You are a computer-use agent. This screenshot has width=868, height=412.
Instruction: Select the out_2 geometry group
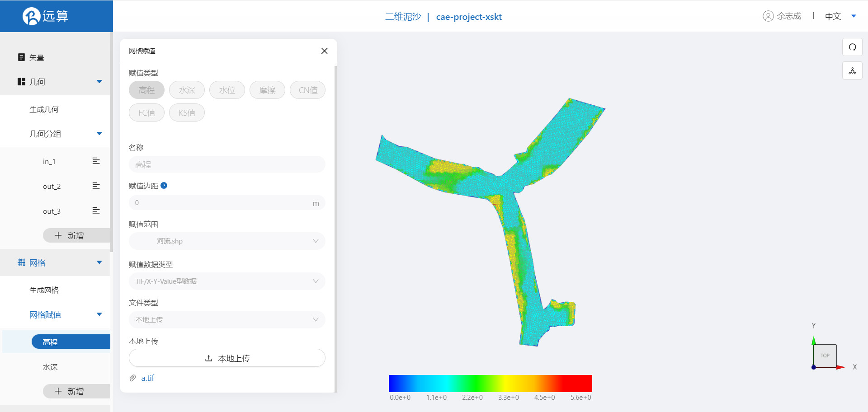[x=52, y=186]
